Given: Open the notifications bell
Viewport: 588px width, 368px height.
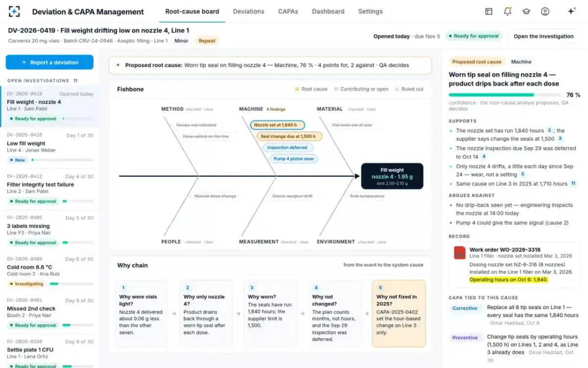Looking at the screenshot, I should coord(508,11).
